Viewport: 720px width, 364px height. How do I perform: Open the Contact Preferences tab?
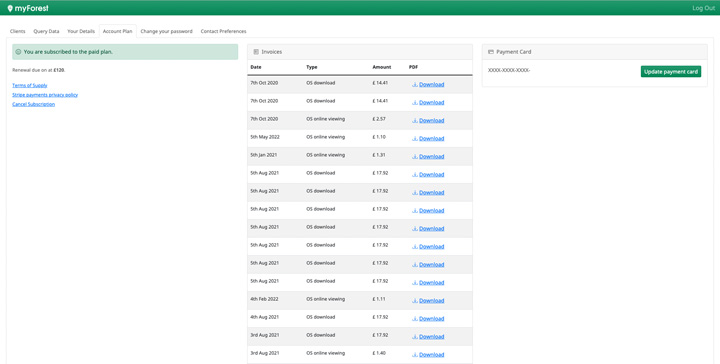tap(224, 31)
